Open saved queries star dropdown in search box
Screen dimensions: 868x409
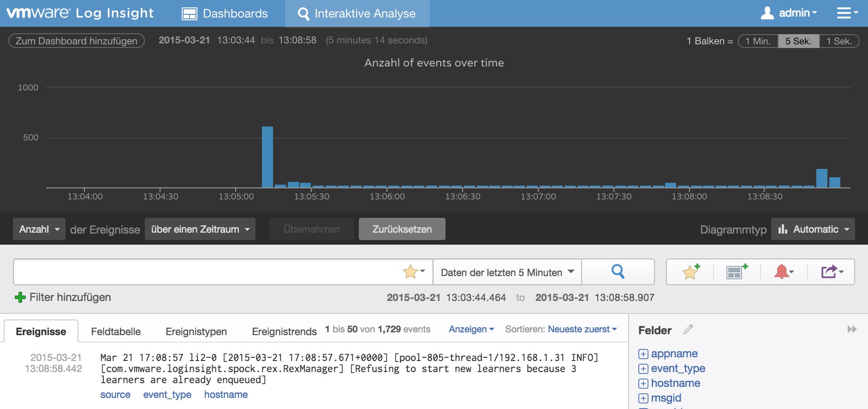[x=413, y=272]
